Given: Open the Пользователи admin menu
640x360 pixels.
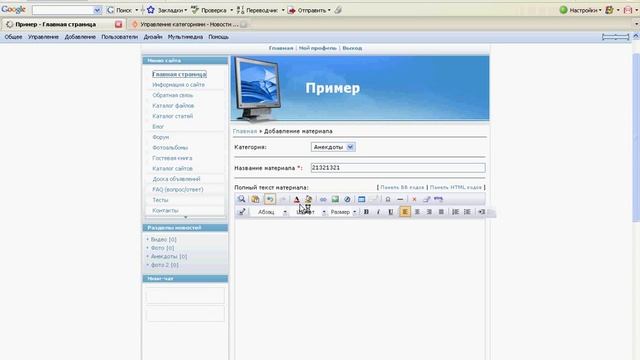Looking at the screenshot, I should click(x=120, y=37).
